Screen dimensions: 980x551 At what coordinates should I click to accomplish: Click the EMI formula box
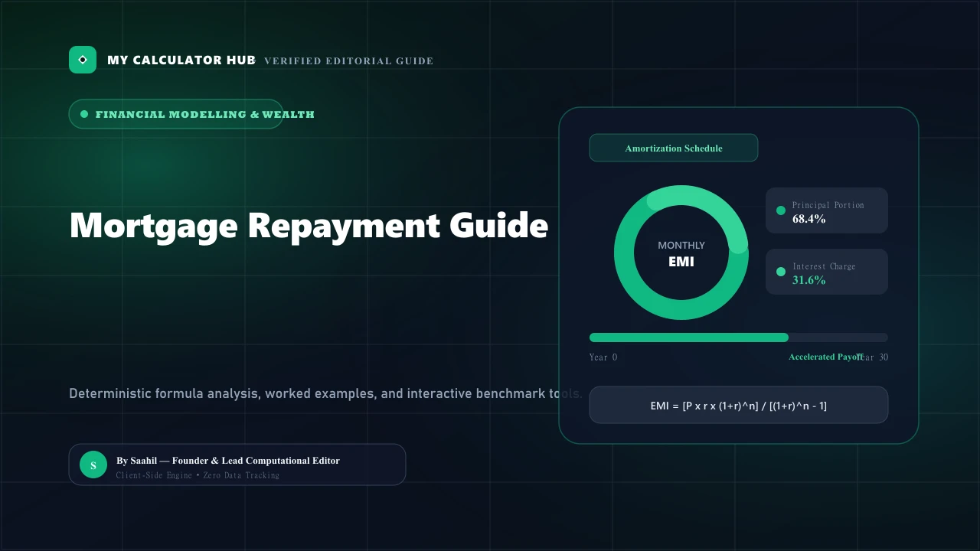pyautogui.click(x=739, y=405)
